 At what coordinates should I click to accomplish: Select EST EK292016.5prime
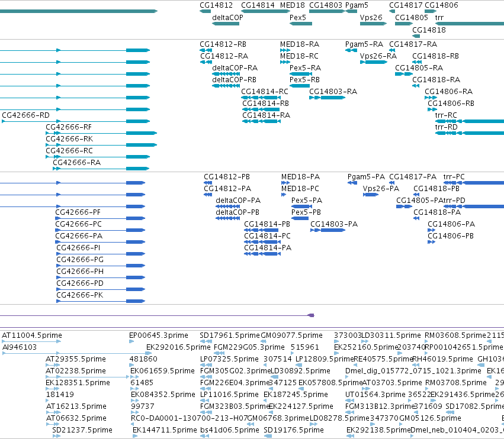[178, 347]
